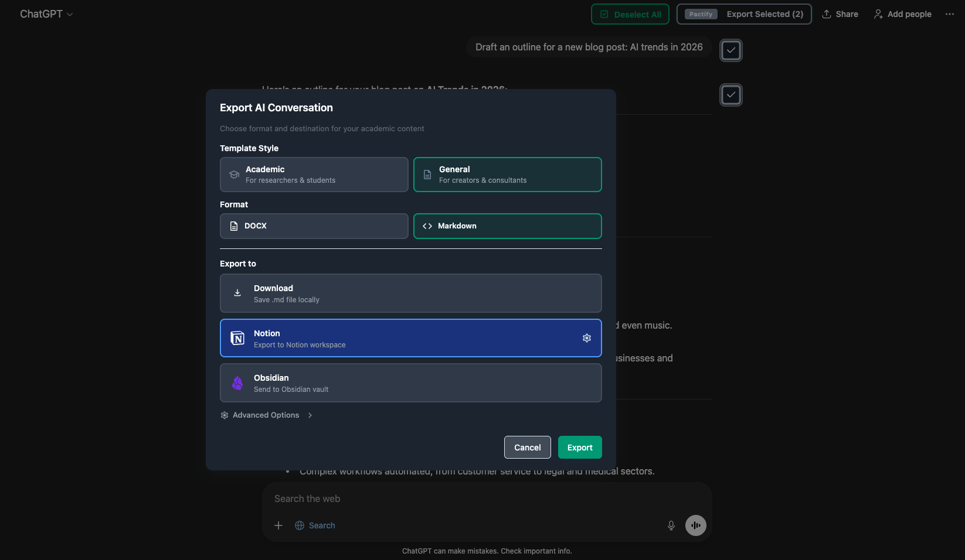This screenshot has width=965, height=560.
Task: Click the Add people icon
Action: [x=878, y=13]
